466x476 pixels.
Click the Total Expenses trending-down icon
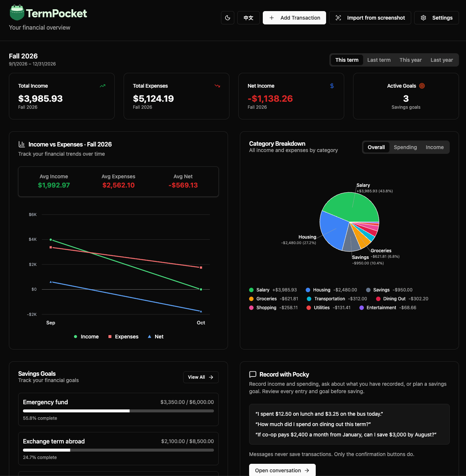(x=217, y=86)
